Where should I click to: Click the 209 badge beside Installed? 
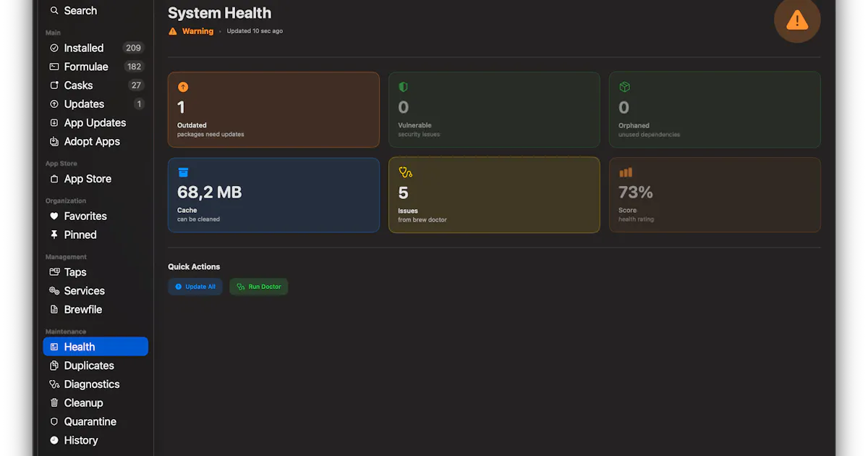pos(133,48)
